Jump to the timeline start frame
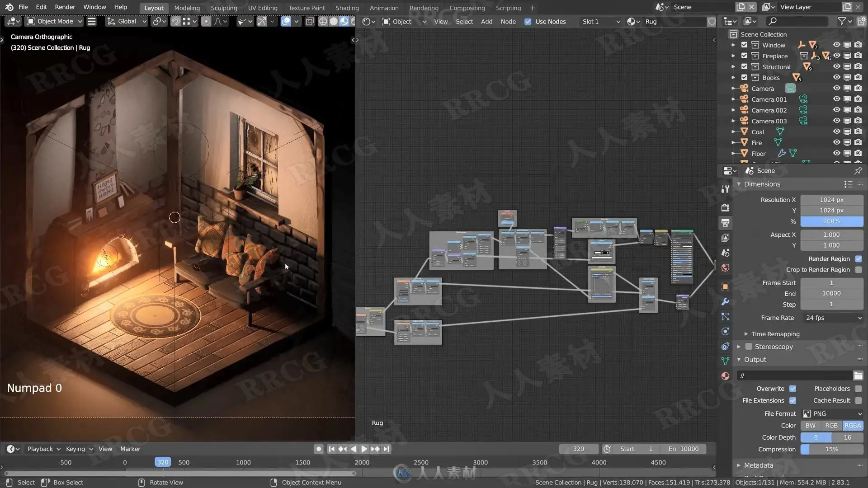This screenshot has width=868, height=488. pos(331,449)
